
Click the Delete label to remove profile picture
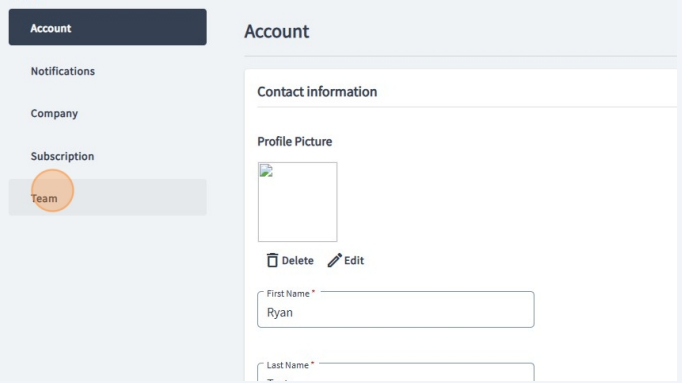pos(298,260)
